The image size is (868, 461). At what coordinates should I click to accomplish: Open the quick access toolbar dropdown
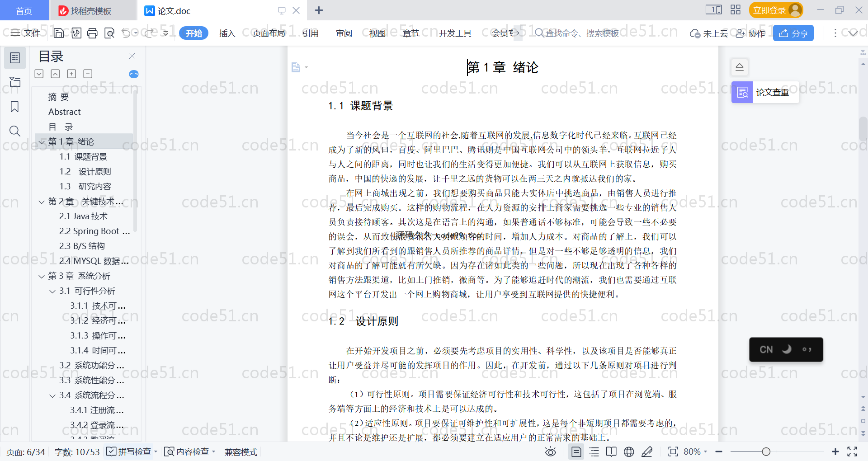click(x=166, y=33)
